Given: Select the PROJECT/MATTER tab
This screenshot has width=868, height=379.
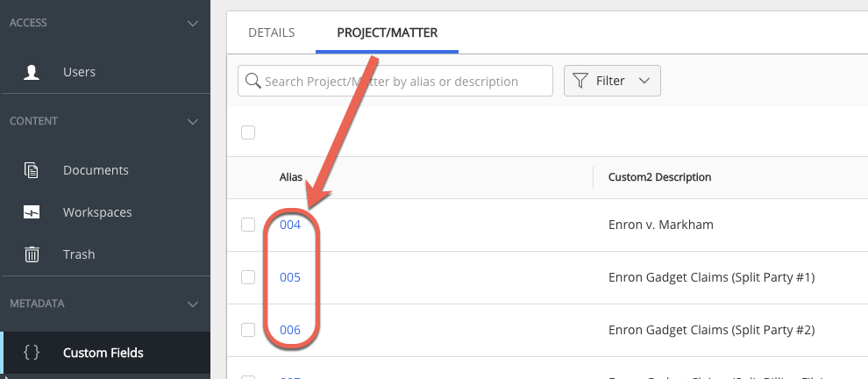Looking at the screenshot, I should click(387, 32).
